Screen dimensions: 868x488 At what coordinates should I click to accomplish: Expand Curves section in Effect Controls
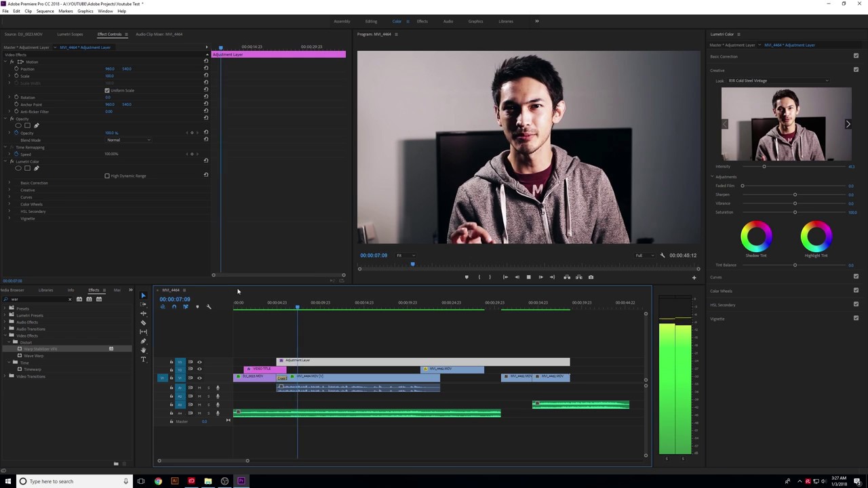[x=9, y=197]
